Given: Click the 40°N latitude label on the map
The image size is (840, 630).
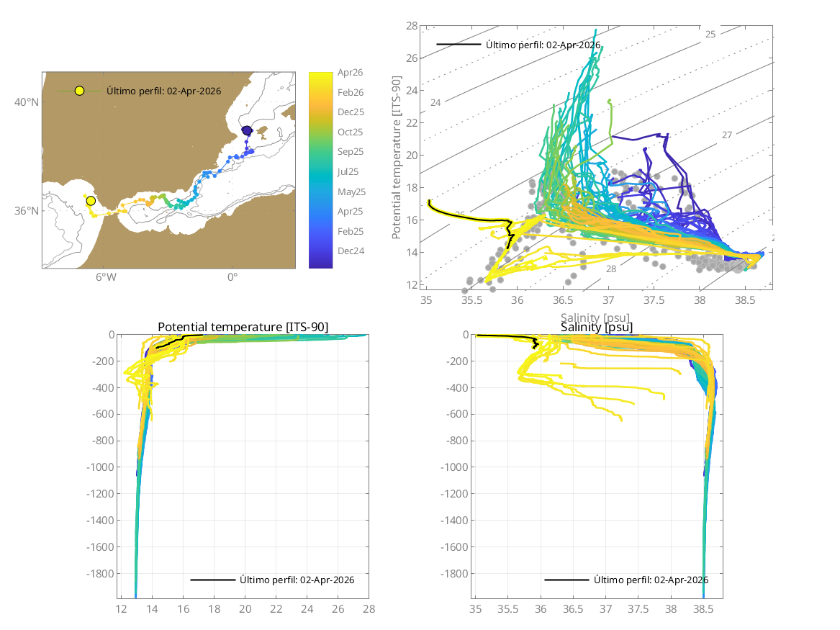Looking at the screenshot, I should tap(27, 102).
